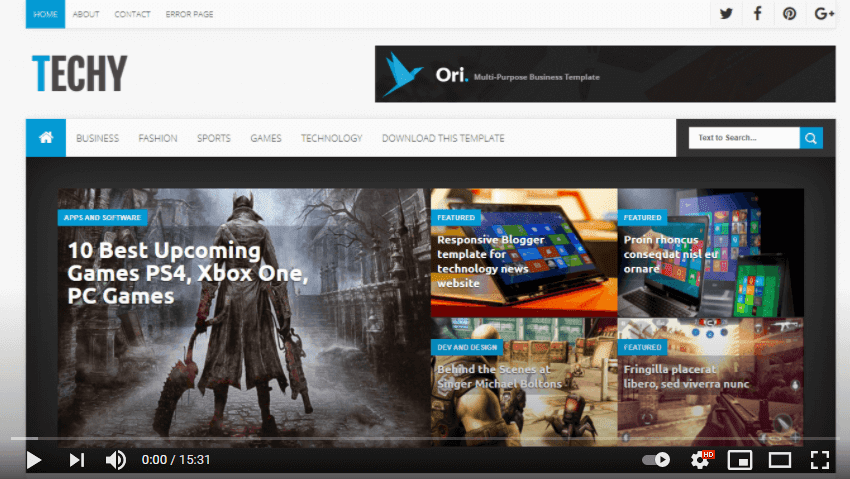Click the APPS AND SOFTWARE label
This screenshot has width=850, height=479.
(102, 217)
